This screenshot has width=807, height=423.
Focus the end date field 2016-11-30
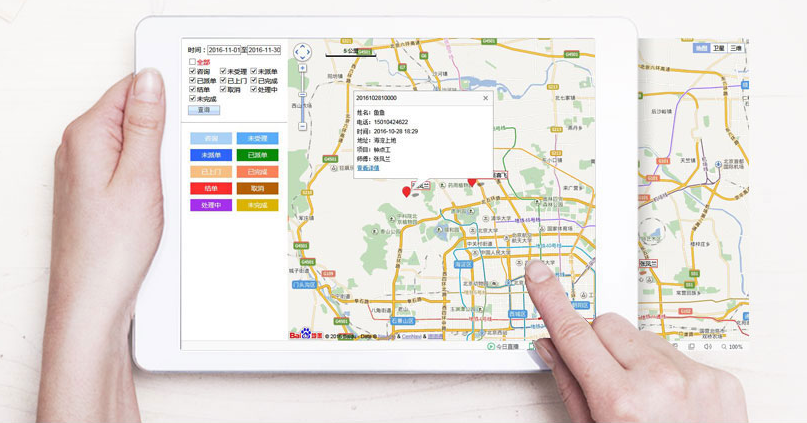click(264, 50)
